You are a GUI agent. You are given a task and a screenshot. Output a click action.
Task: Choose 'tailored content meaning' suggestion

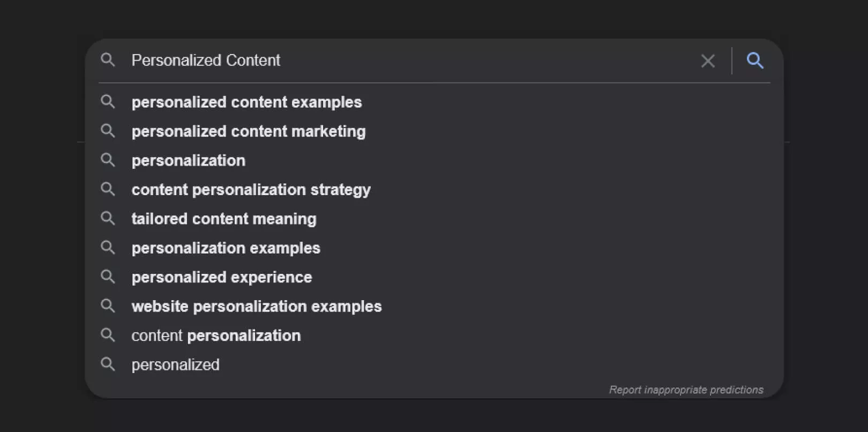[x=224, y=219]
